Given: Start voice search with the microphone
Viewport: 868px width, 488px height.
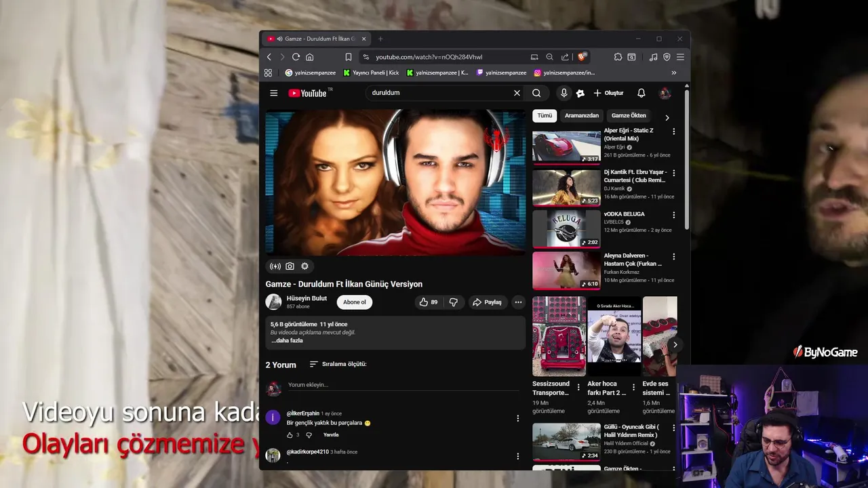Looking at the screenshot, I should [564, 93].
